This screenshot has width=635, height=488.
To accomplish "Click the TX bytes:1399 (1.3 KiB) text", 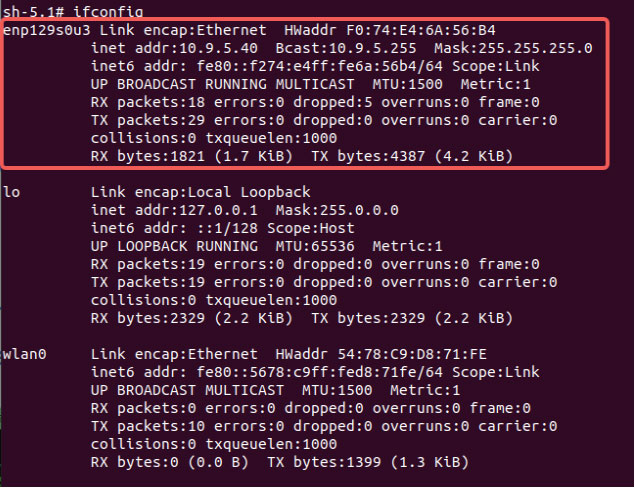I will pos(368,462).
